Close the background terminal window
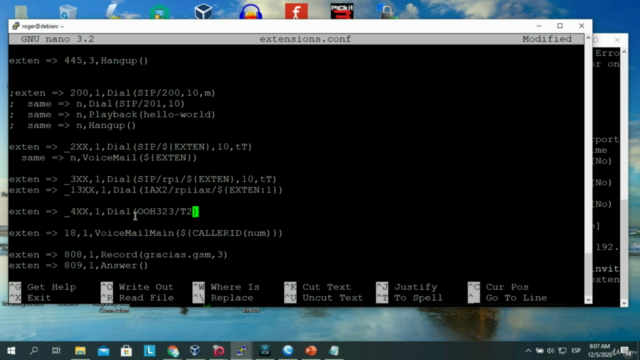Viewport: 640px width, 360px height. click(617, 40)
